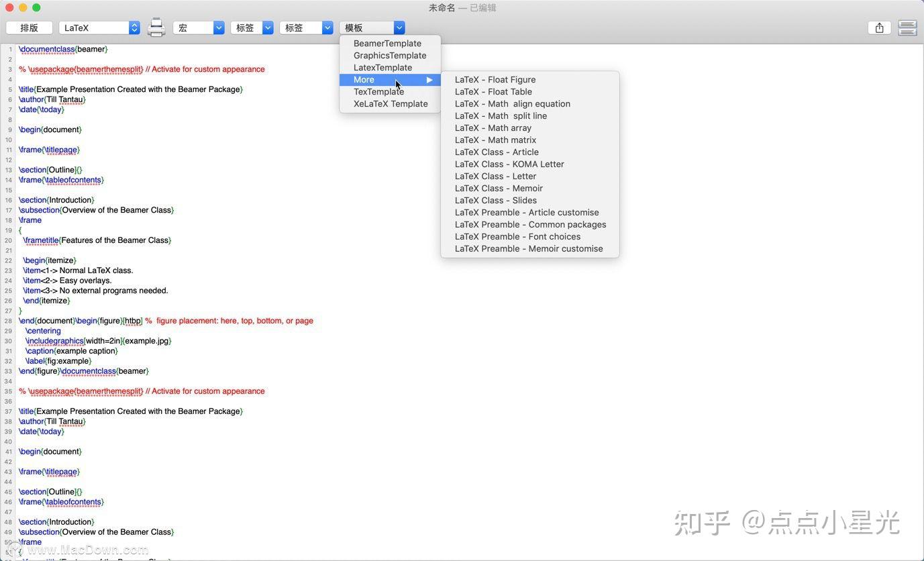Select LaTeX - Float Table
Image resolution: width=924 pixels, height=561 pixels.
[529, 92]
